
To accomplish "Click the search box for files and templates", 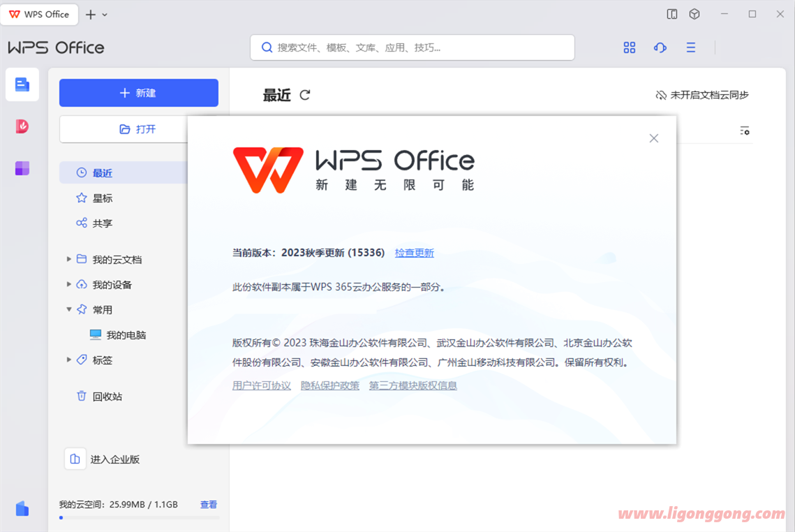I will [413, 47].
